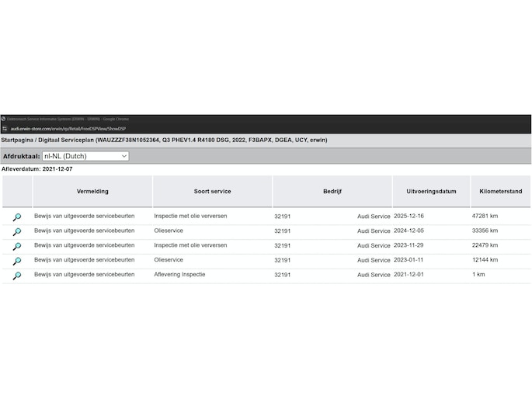Viewport: 532px width, 399px height.
Task: Click the Vermelding column header
Action: point(92,191)
